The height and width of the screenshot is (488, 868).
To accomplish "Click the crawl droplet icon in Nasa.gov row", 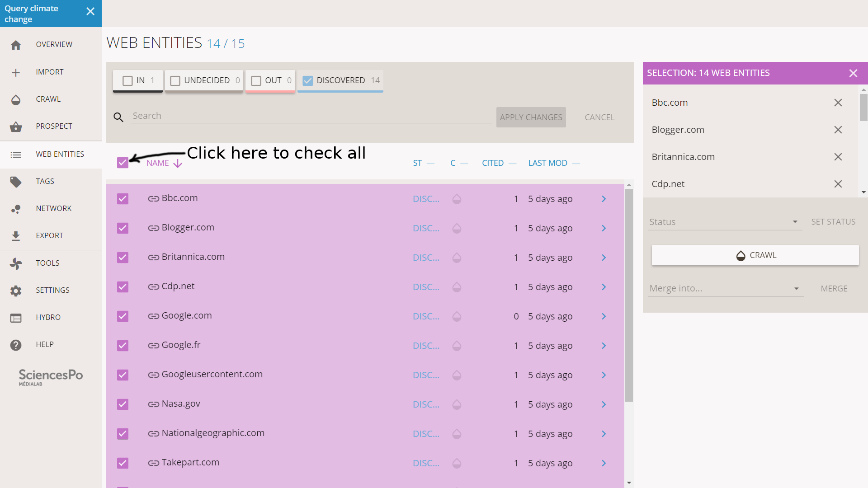I will click(457, 404).
